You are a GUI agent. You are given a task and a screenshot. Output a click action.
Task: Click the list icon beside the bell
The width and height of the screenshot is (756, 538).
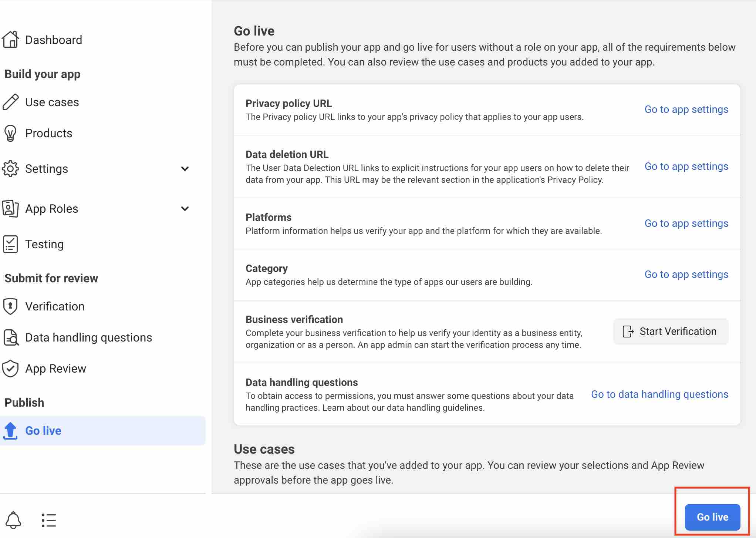[48, 520]
